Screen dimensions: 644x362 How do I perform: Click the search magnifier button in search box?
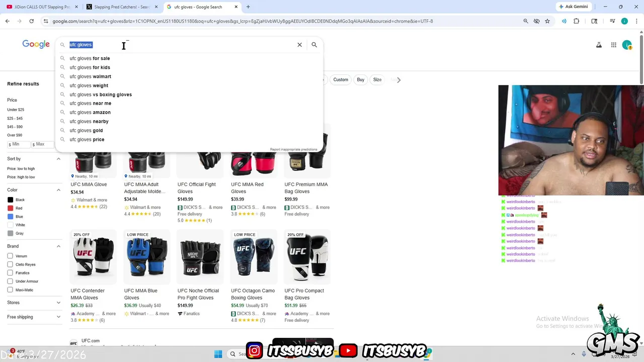tap(314, 45)
